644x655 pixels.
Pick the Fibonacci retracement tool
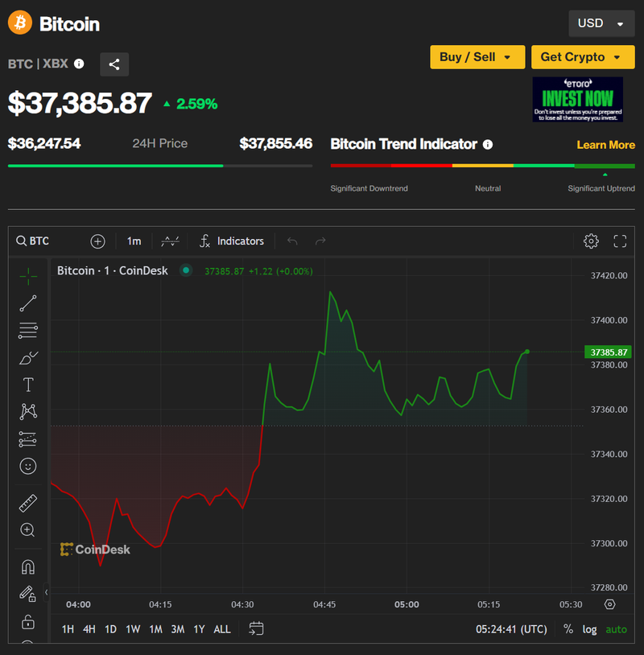pyautogui.click(x=28, y=330)
